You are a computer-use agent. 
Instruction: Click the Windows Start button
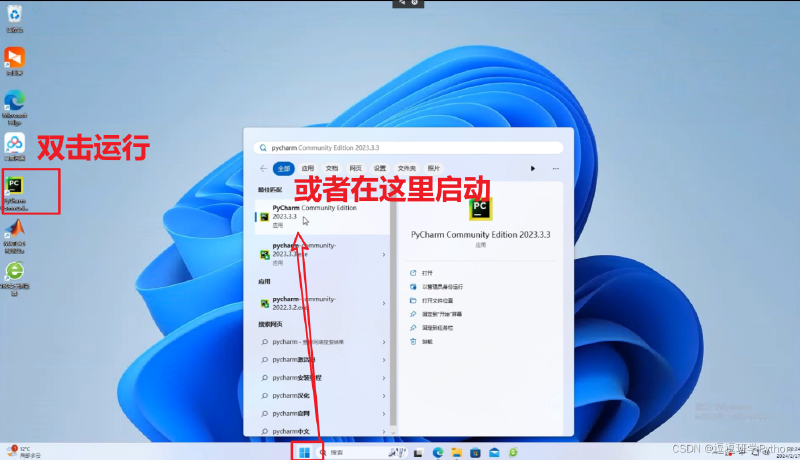pos(305,452)
